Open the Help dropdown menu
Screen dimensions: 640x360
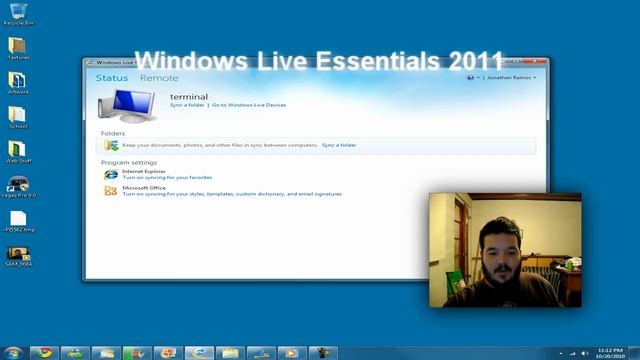(473, 78)
